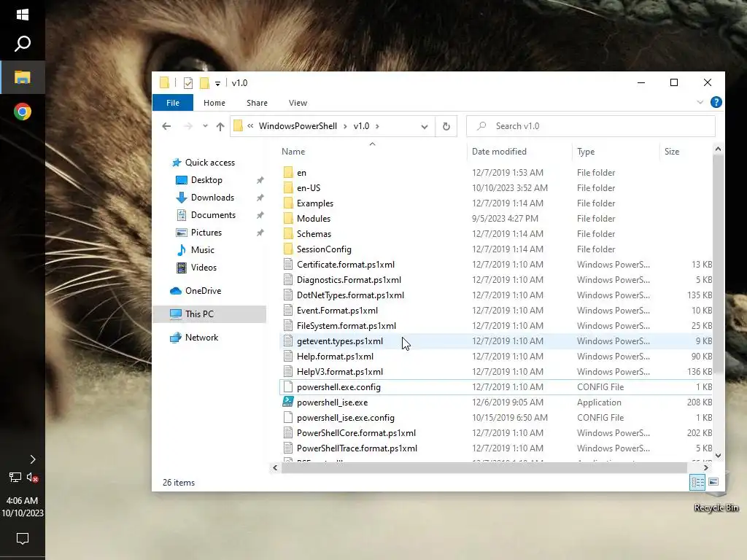
Task: Switch to the View ribbon tab
Action: (x=298, y=103)
